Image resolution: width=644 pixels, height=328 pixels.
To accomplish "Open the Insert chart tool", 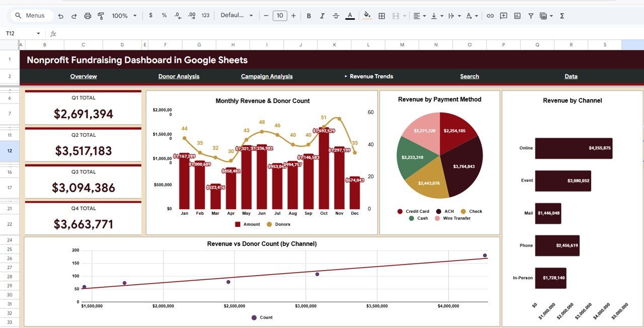I will (517, 16).
